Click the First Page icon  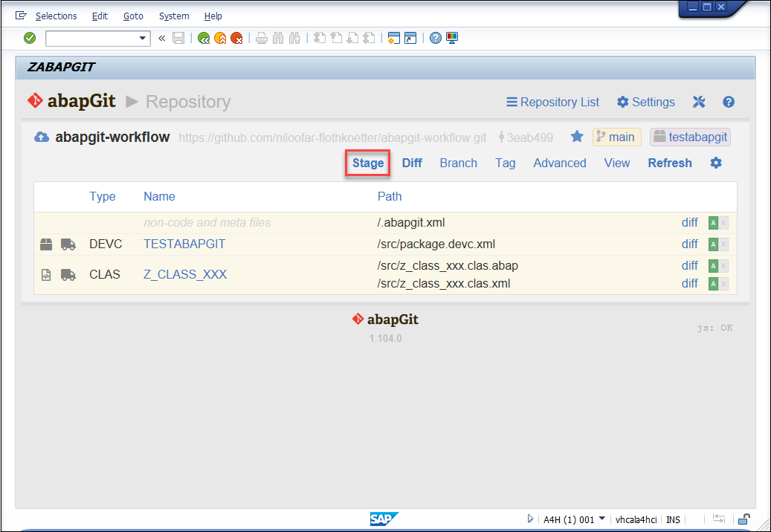pos(320,38)
